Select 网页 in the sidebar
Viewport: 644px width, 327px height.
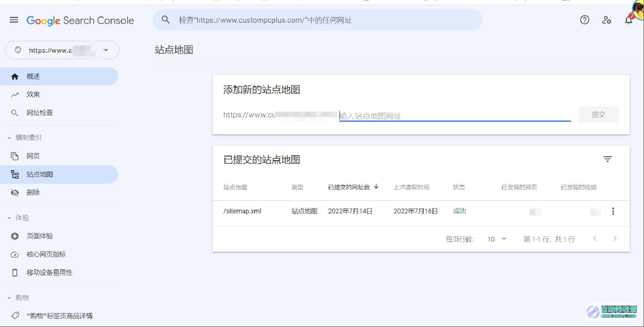(59, 156)
